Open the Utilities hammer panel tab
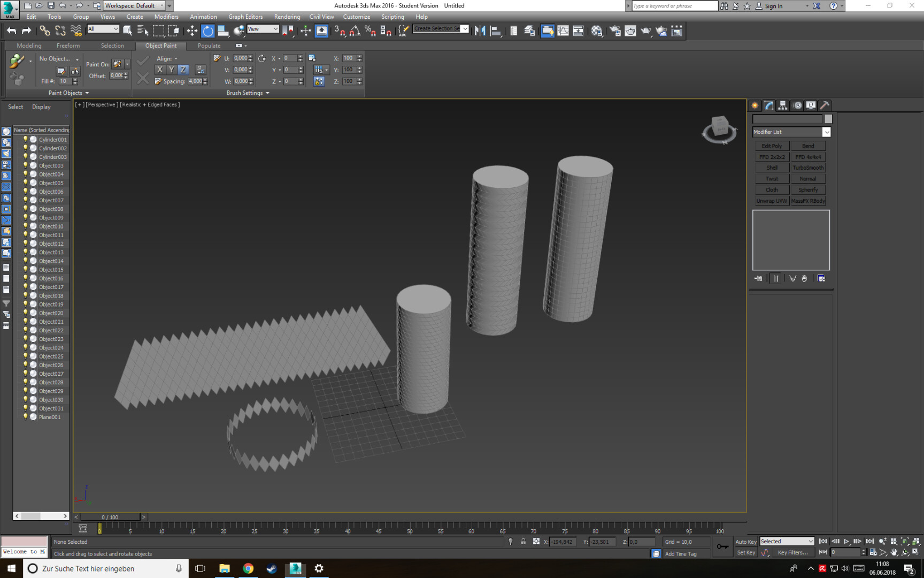Viewport: 924px width, 578px height. click(825, 105)
